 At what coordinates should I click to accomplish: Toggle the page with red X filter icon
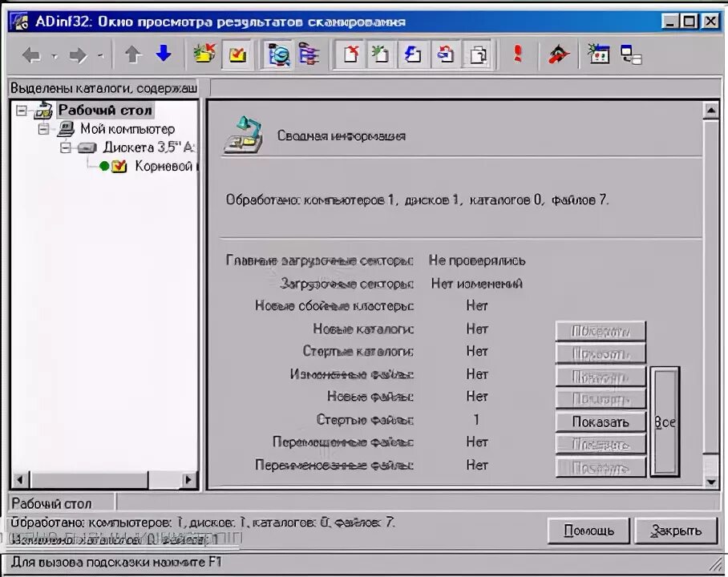point(350,54)
